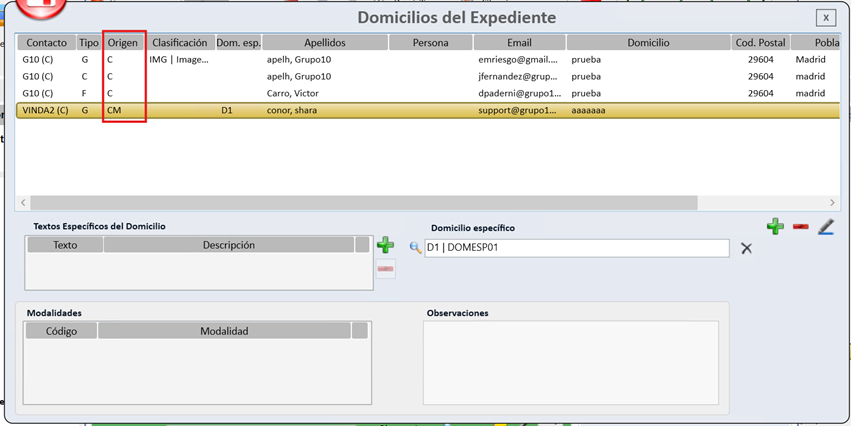Add new address with top-right green plus
Screen dimensions: 851x426
coord(776,226)
